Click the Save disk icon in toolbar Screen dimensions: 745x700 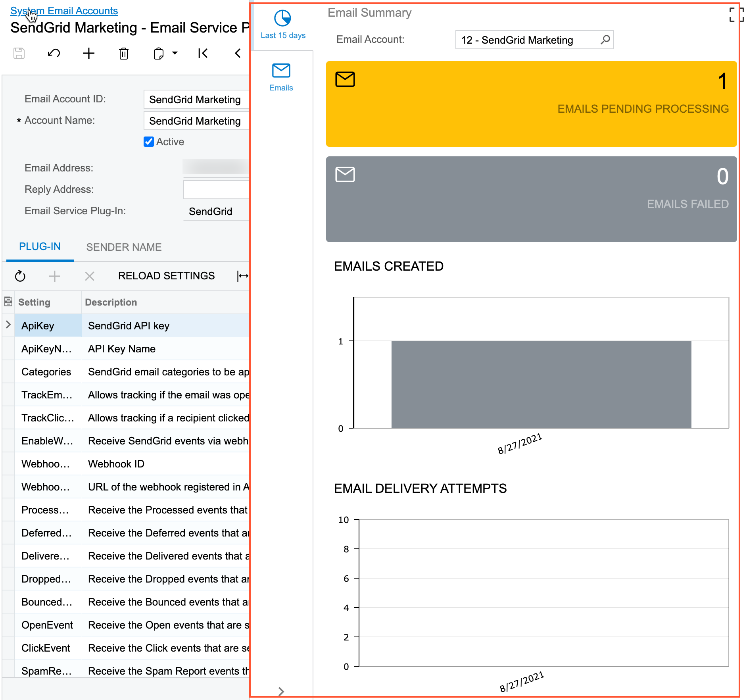pos(19,53)
